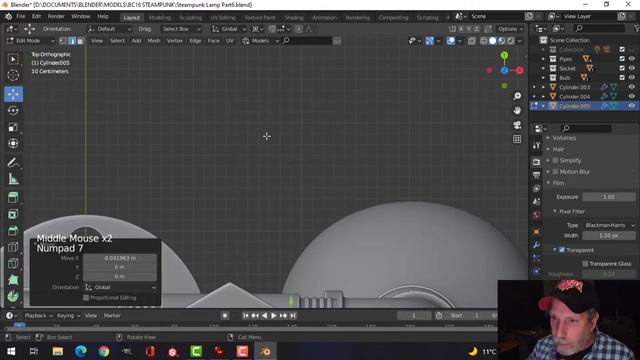Screen dimensions: 640x360
Task: Select the Bevel tool
Action: click(13, 230)
